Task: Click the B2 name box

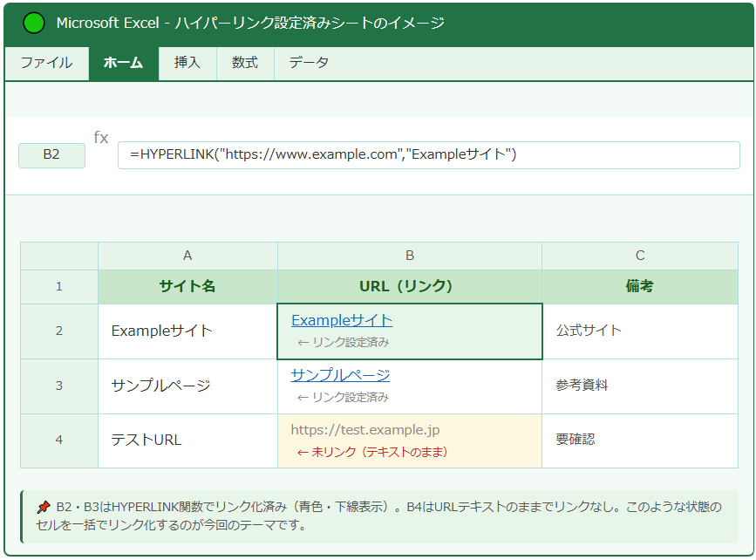Action: (51, 155)
